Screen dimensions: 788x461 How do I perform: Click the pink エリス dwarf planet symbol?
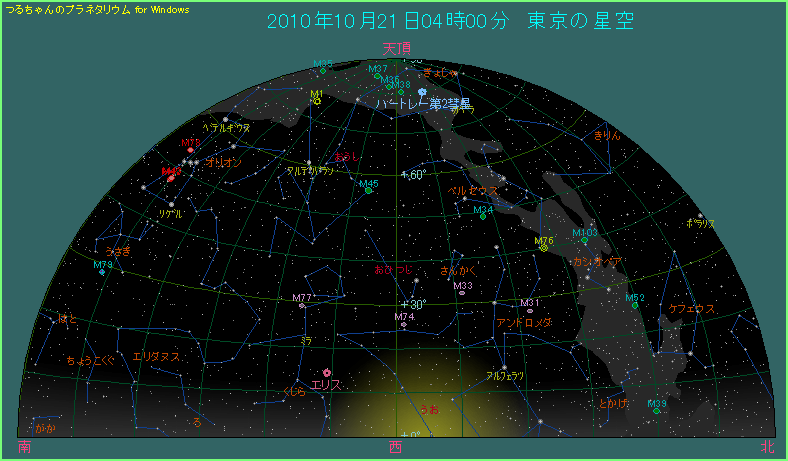click(x=326, y=373)
